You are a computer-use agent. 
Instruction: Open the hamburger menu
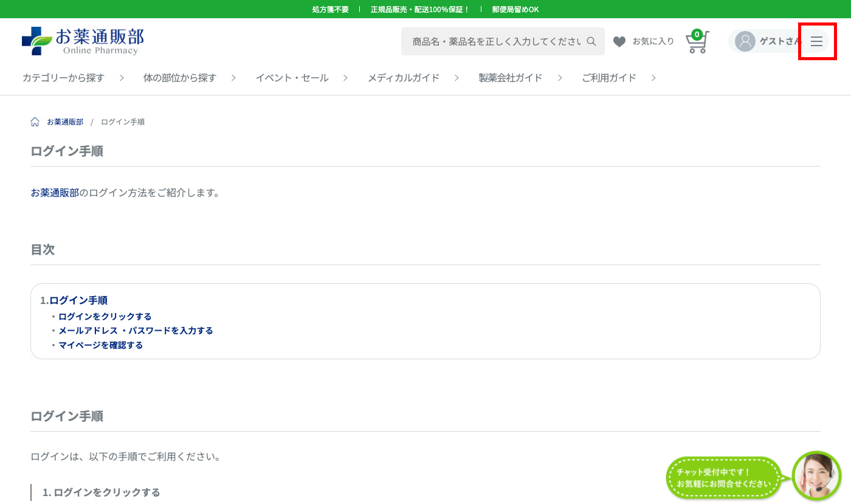pyautogui.click(x=817, y=41)
